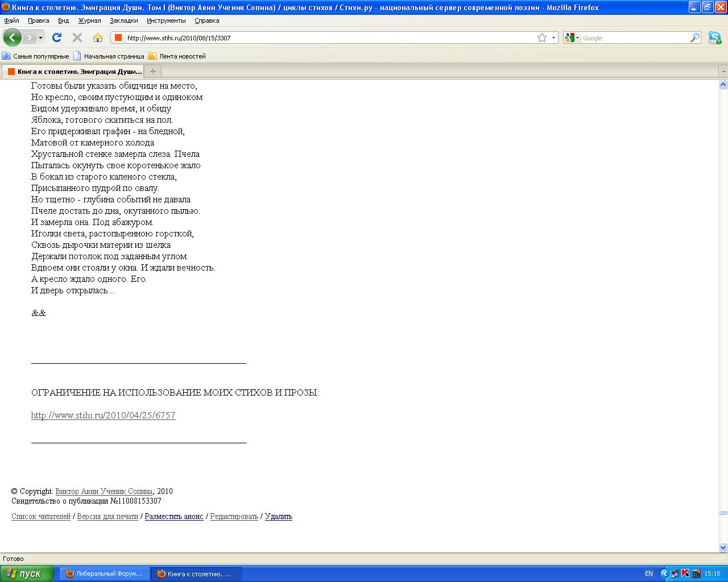This screenshot has width=728, height=582.
Task: Open the Google search engine selector
Action: click(572, 38)
